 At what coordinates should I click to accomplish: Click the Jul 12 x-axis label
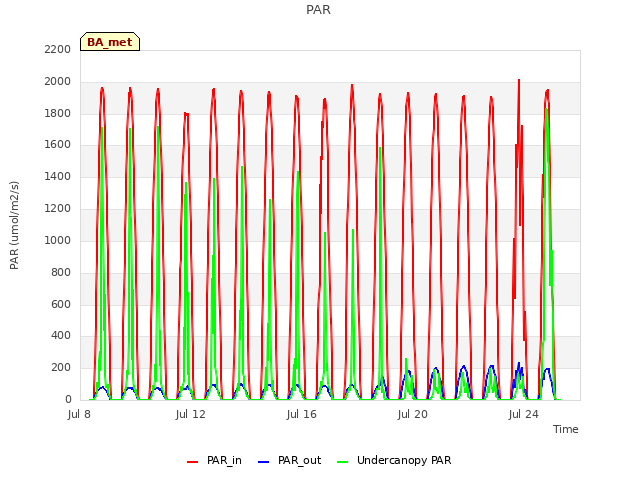coord(191,414)
